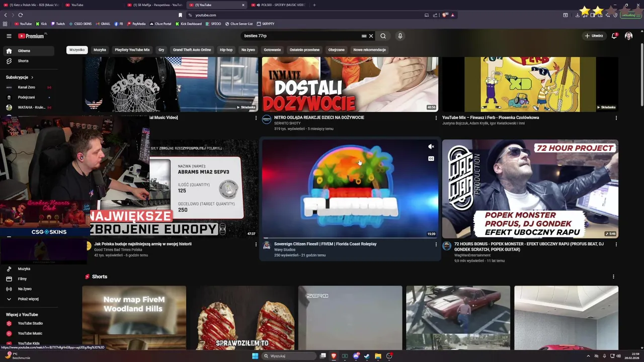Toggle captions on the Florida Coast preview
The width and height of the screenshot is (644, 362).
431,158
